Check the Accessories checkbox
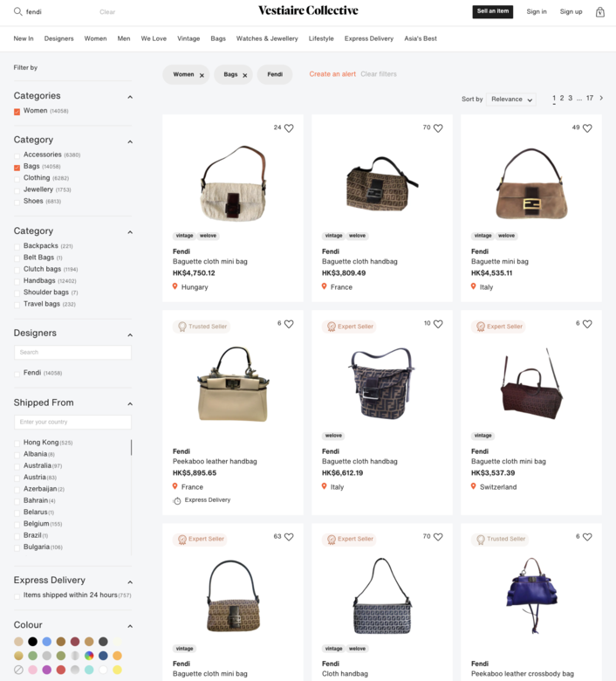Viewport: 616px width, 681px height. pos(17,155)
